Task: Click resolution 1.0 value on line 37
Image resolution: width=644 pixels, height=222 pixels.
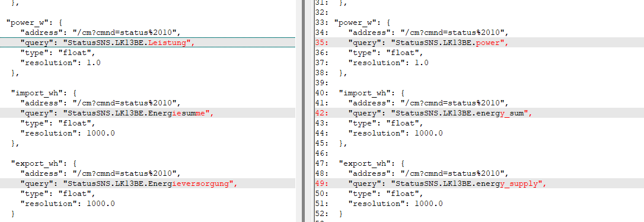Action: (x=422, y=63)
